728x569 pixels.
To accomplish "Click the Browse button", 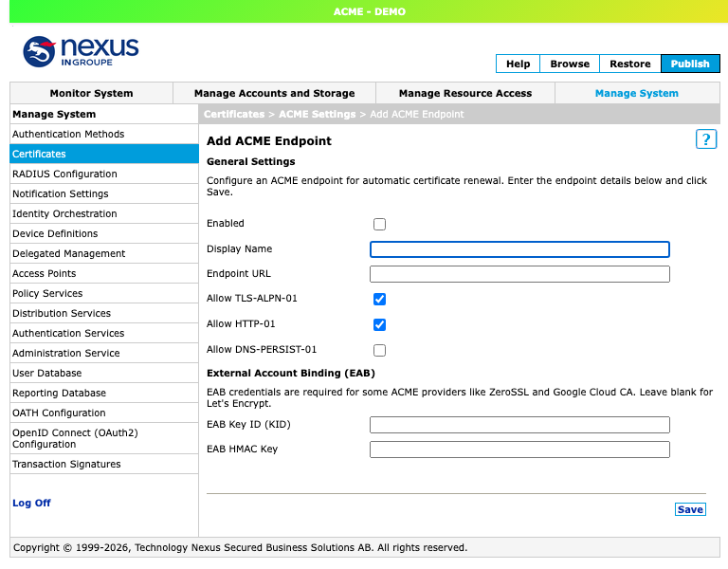I will point(570,64).
